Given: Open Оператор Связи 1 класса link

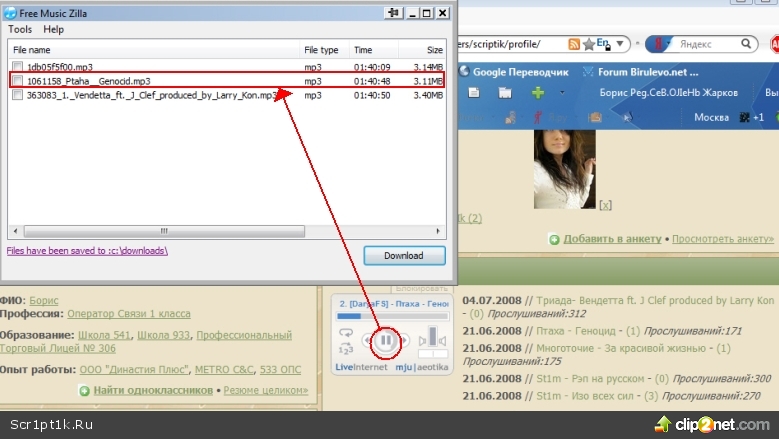Looking at the screenshot, I should coord(129,314).
